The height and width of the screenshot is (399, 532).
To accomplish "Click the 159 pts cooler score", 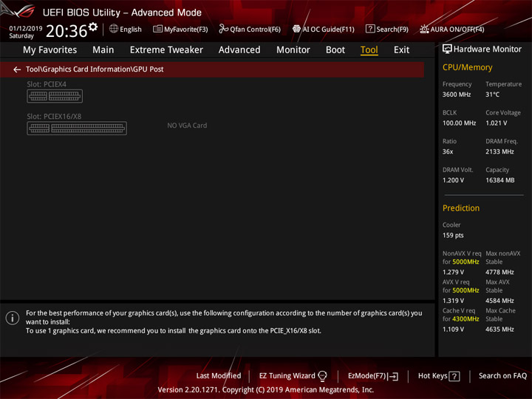I will click(x=453, y=236).
